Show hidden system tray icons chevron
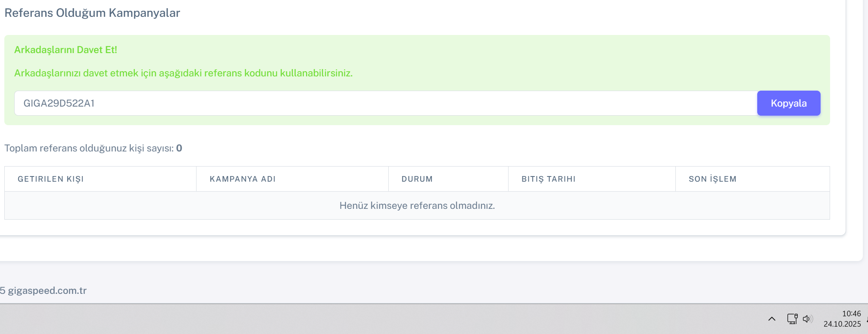Image resolution: width=868 pixels, height=334 pixels. tap(771, 319)
